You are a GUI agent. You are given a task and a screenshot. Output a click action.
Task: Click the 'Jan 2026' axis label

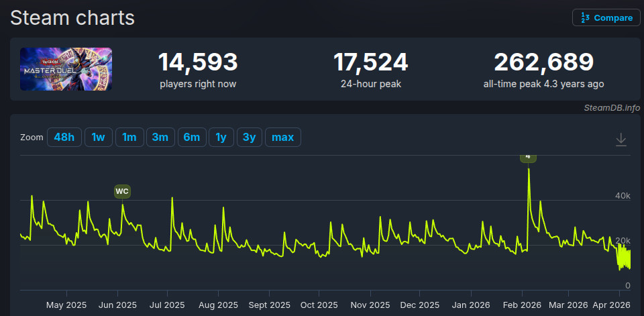(471, 305)
